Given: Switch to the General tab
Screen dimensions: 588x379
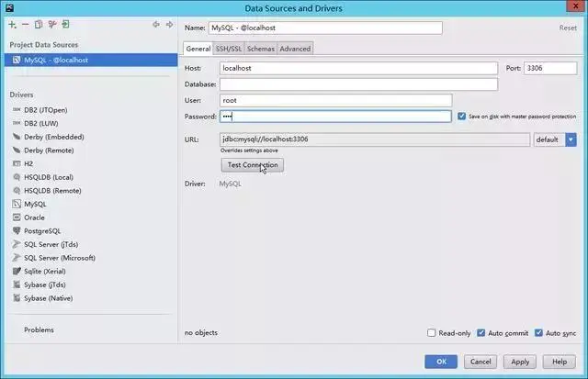Looking at the screenshot, I should click(198, 49).
